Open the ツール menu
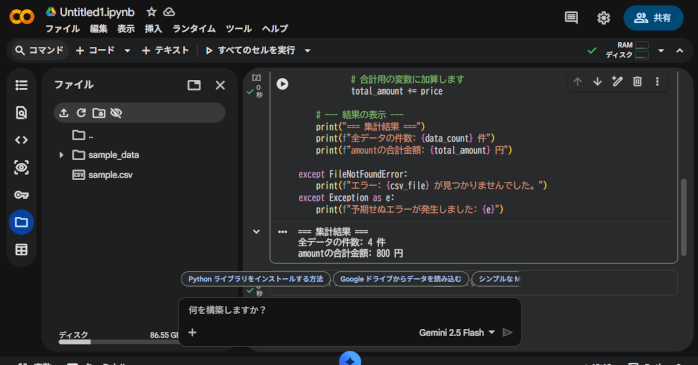 tap(239, 29)
